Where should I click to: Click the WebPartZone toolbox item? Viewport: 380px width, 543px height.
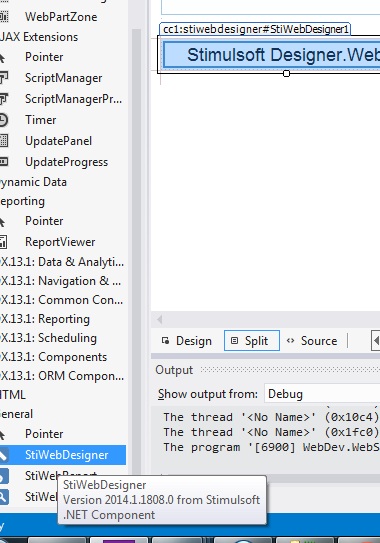pyautogui.click(x=63, y=17)
